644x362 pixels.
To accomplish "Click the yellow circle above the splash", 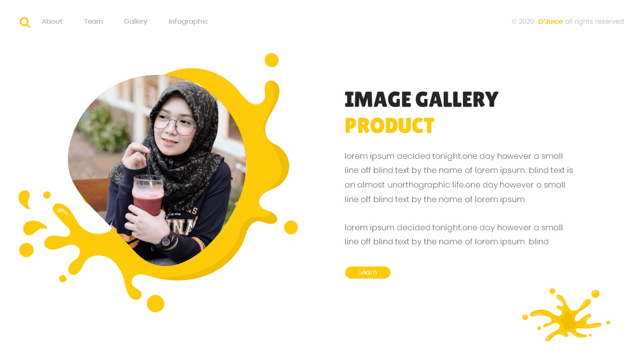I will point(272,60).
